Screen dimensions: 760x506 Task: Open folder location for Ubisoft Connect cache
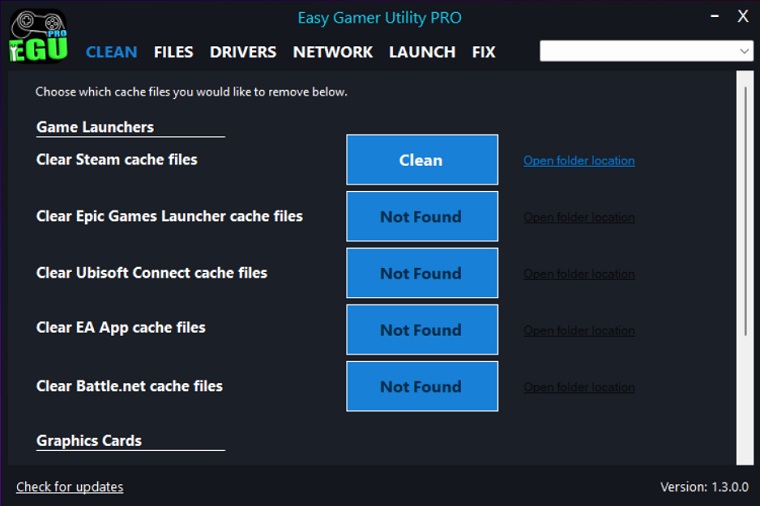tap(579, 274)
